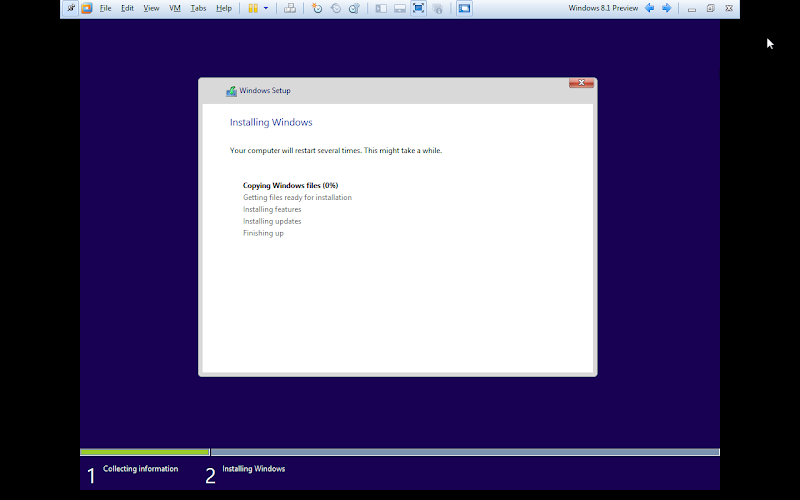Click the Finishing up step
Viewport: 800px width, 500px height.
click(263, 233)
